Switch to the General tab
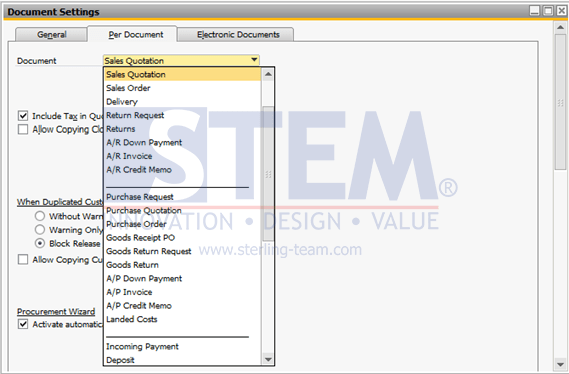Image resolution: width=569 pixels, height=374 pixels. (51, 34)
